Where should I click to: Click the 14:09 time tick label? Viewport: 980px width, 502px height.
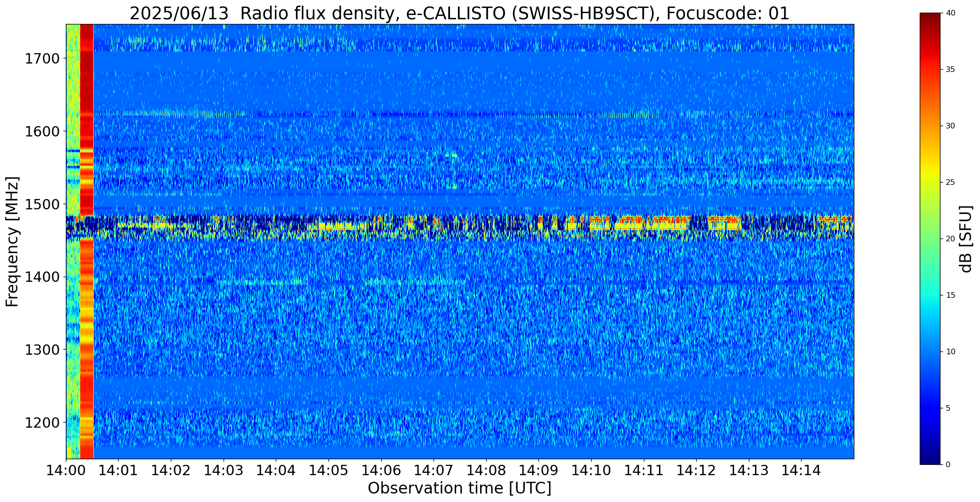point(539,470)
